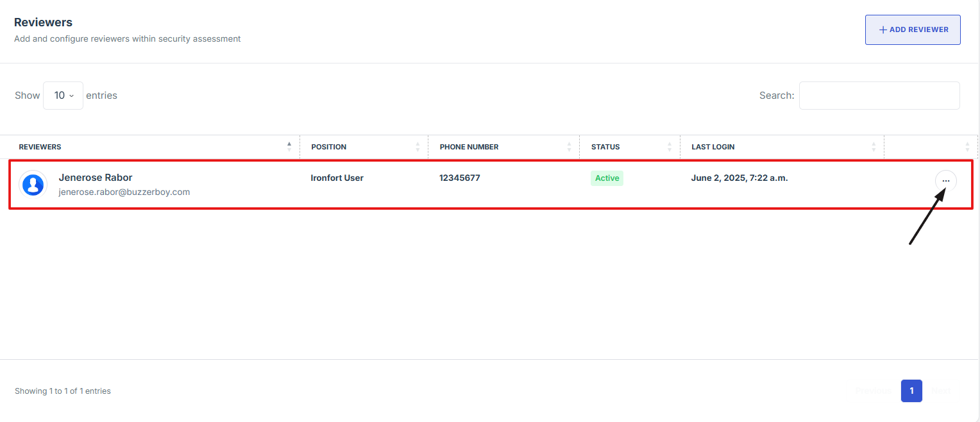Open the three-dot actions menu for Jenerose Rabor
Image resolution: width=980 pixels, height=422 pixels.
pyautogui.click(x=945, y=181)
